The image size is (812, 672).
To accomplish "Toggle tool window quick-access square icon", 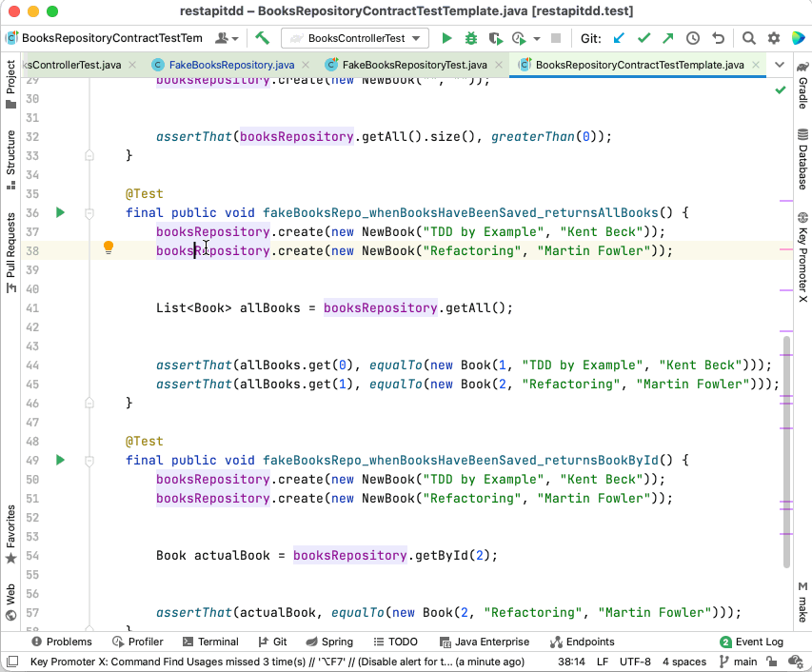I will [12, 662].
